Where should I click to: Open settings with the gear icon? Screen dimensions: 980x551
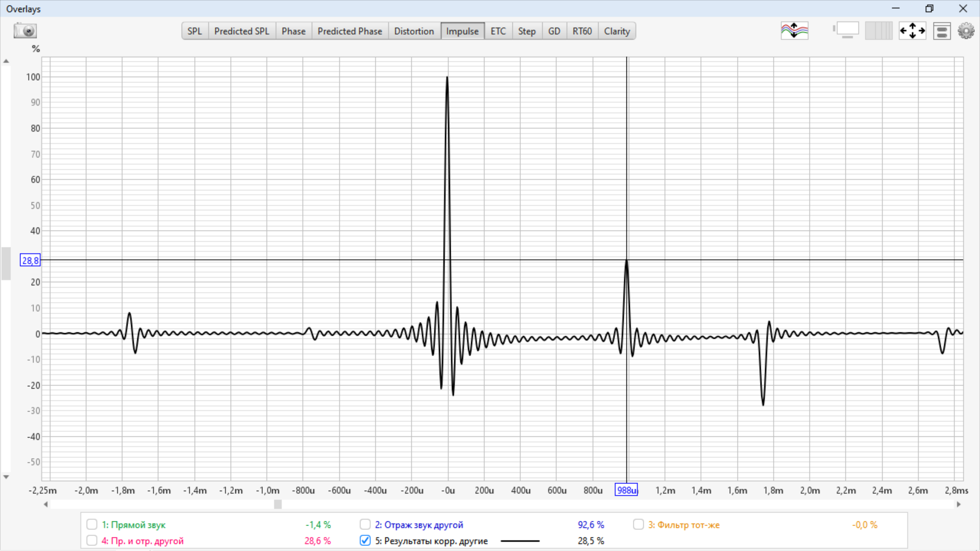[966, 31]
